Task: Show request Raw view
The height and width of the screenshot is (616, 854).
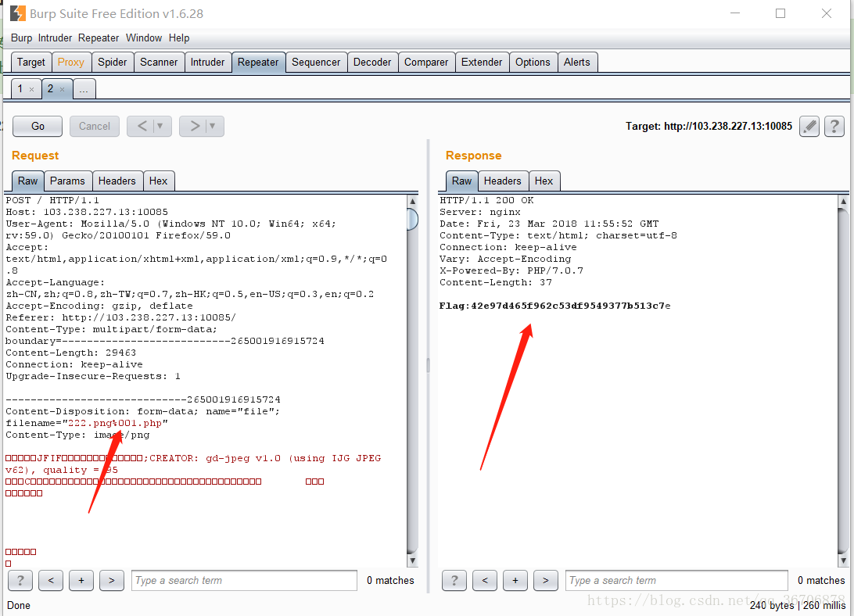Action: (28, 181)
